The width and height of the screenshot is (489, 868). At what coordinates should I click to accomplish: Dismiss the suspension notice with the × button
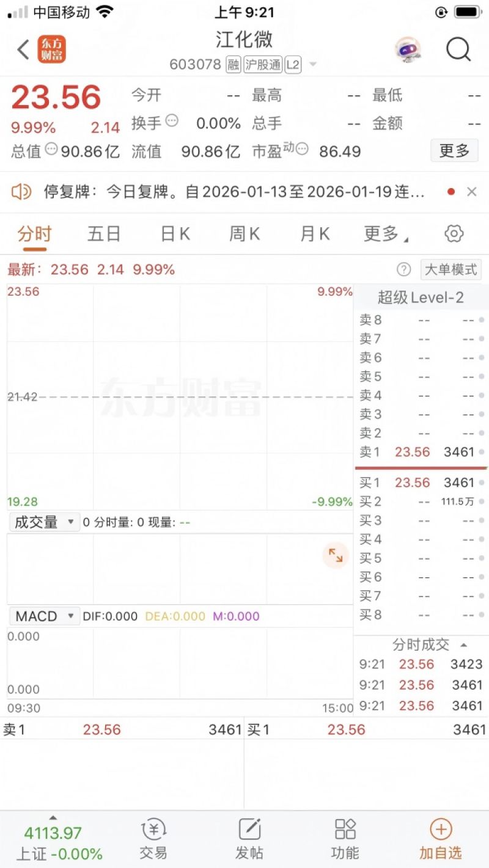[x=472, y=191]
